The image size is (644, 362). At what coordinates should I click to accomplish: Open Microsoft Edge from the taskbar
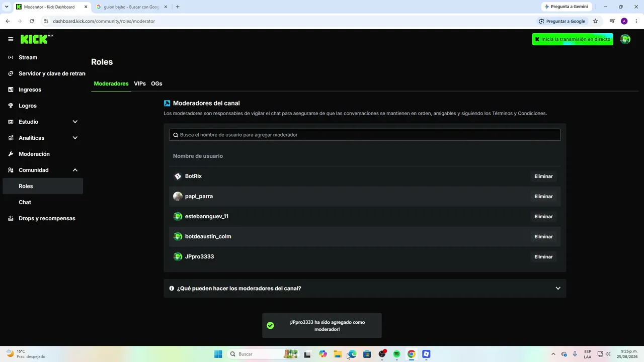tap(353, 354)
